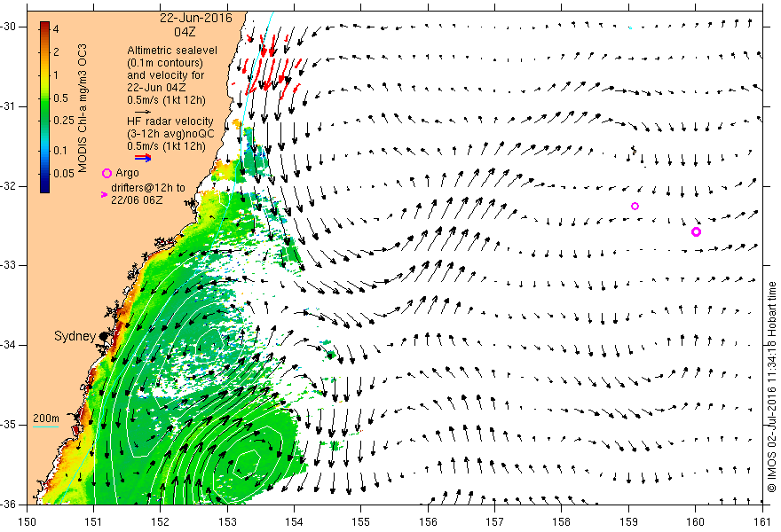The image size is (781, 532).
Task: Click the color bar tick label '0.1'
Action: [60, 151]
